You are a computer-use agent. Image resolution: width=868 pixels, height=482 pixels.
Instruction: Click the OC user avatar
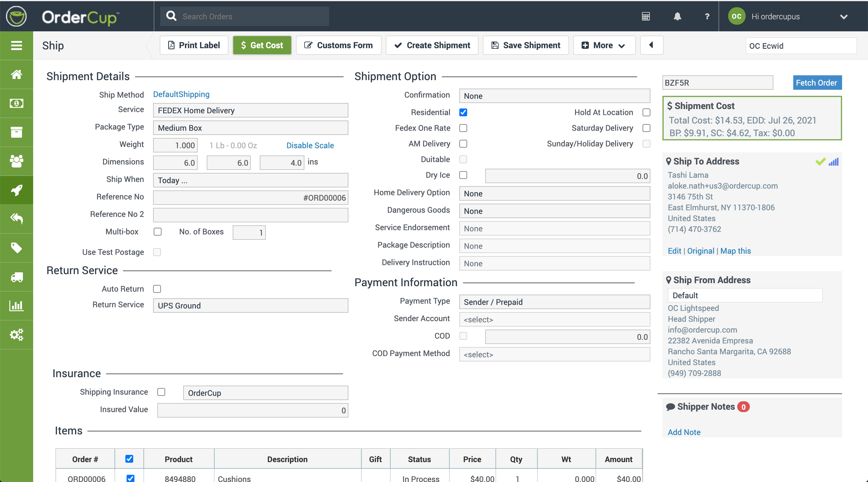tap(736, 16)
